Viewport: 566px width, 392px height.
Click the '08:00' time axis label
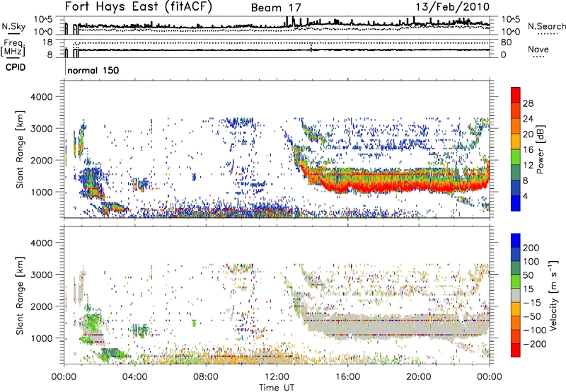[206, 377]
